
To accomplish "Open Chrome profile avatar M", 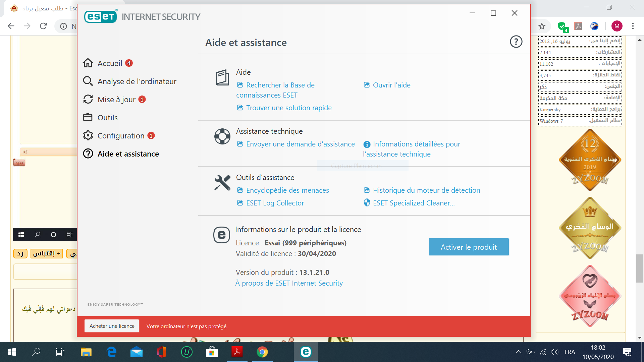I will click(617, 26).
